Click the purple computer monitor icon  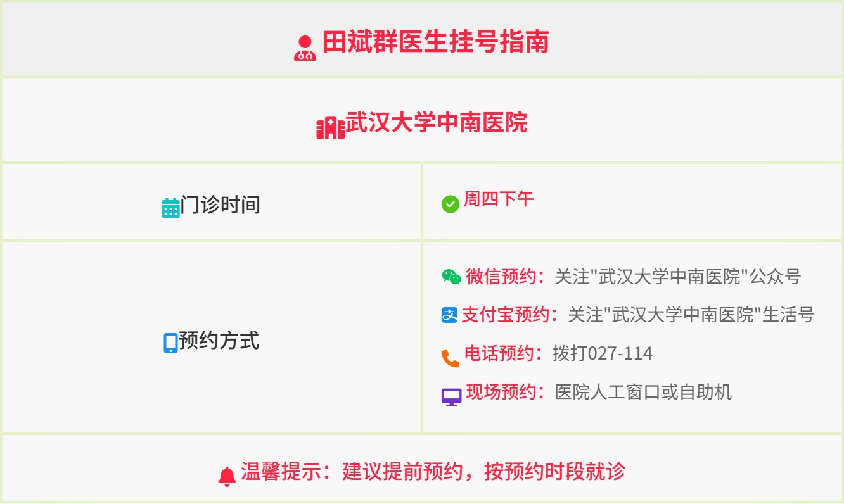pyautogui.click(x=451, y=397)
